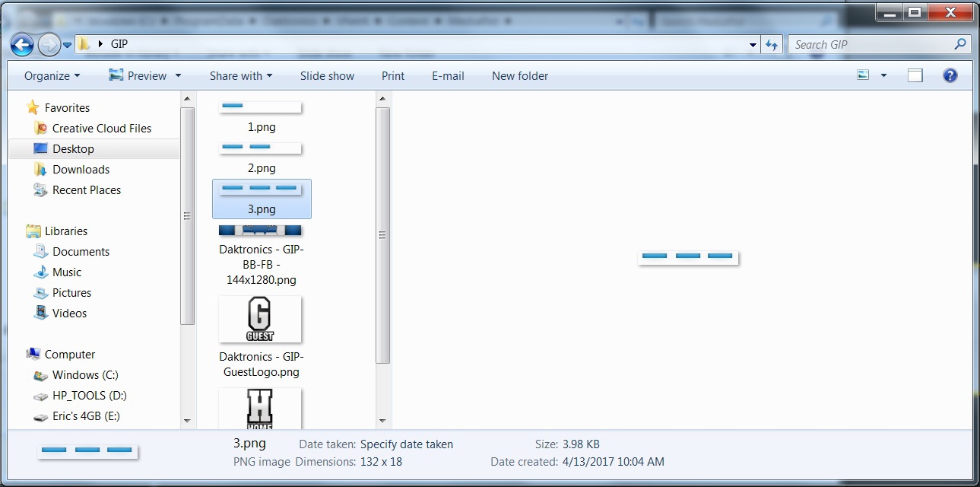The height and width of the screenshot is (487, 980).
Task: Click the blue Help question mark icon
Action: (x=950, y=75)
